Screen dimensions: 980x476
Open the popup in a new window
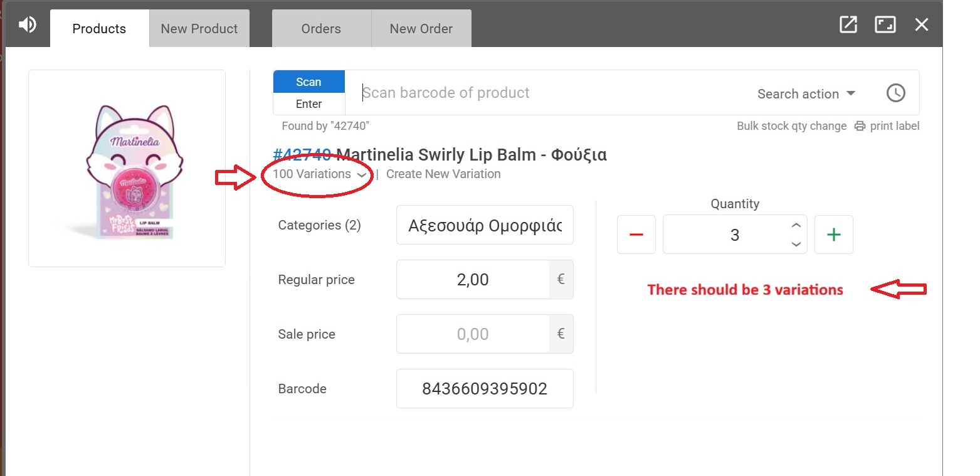click(x=848, y=25)
